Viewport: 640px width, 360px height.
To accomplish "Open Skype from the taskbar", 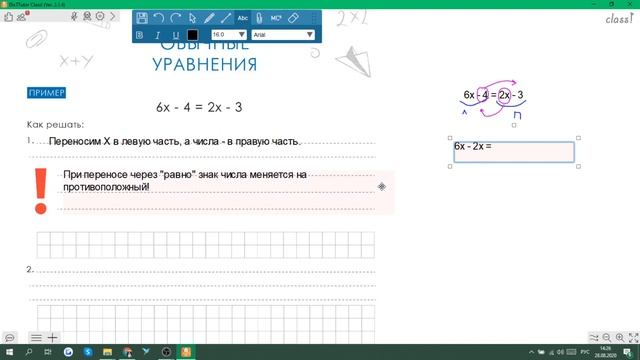I will [x=88, y=352].
